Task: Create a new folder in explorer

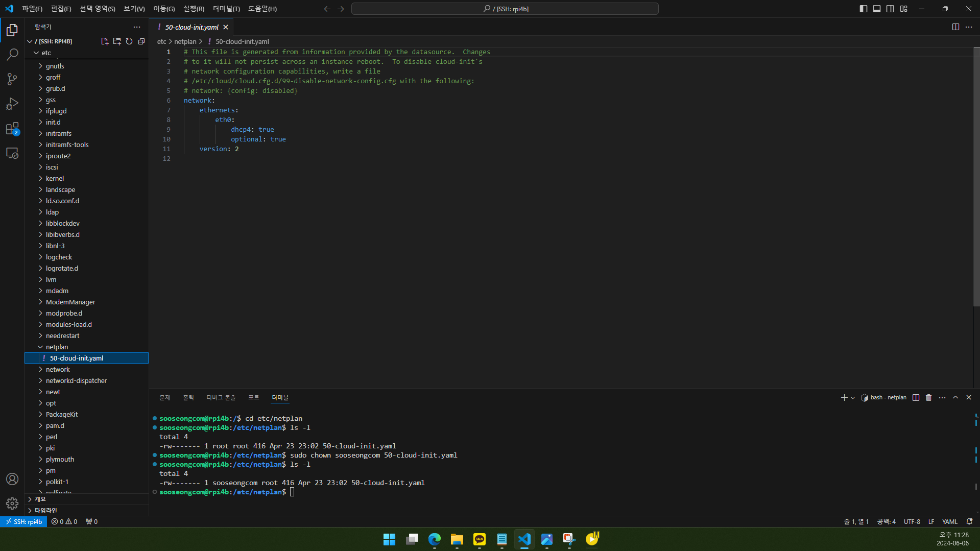Action: coord(117,41)
